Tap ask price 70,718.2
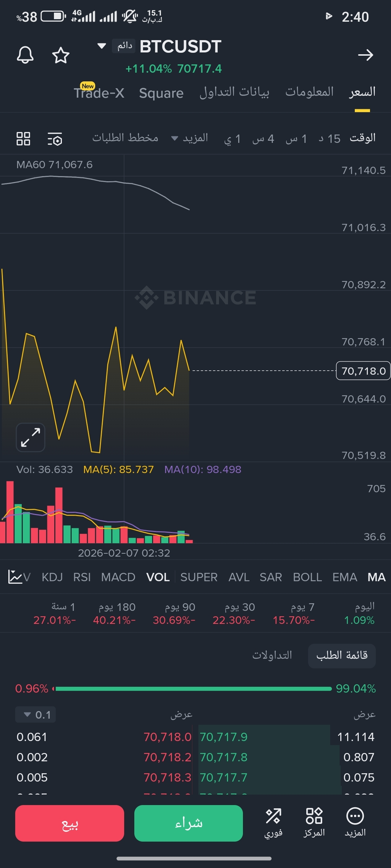 click(x=168, y=757)
